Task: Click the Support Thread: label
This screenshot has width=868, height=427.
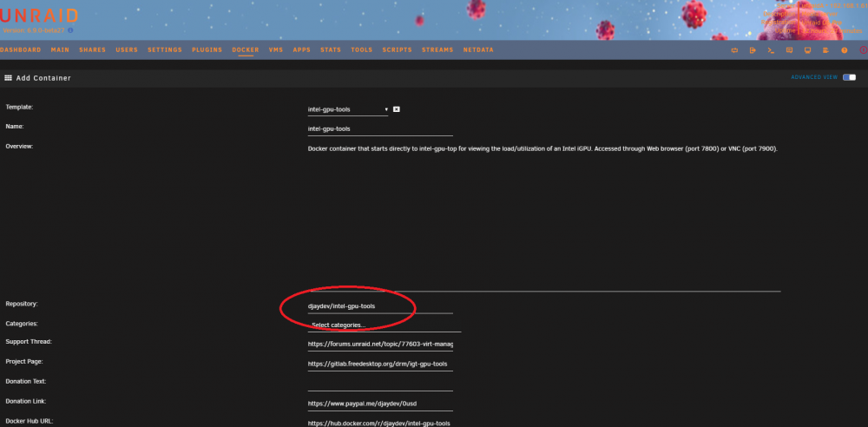Action: pos(29,342)
